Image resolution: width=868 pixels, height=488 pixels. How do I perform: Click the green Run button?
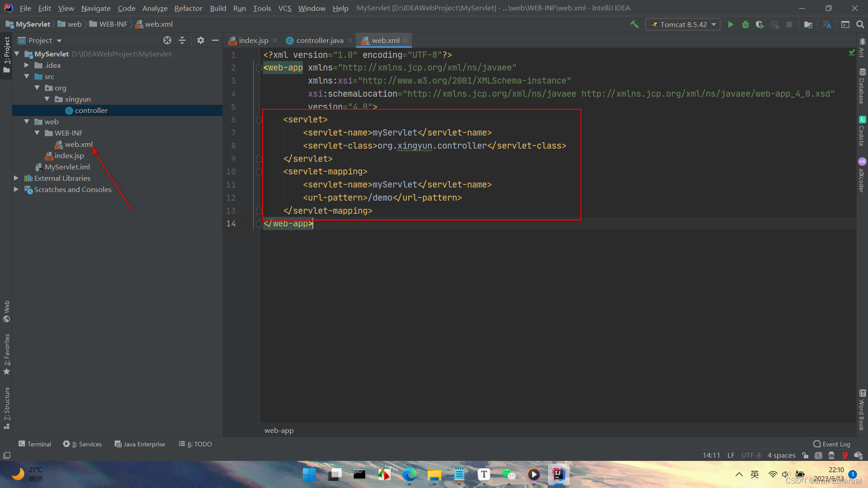point(731,24)
